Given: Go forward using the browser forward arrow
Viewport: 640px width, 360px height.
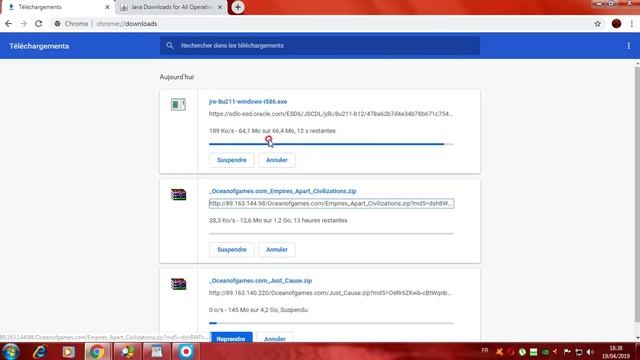Looking at the screenshot, I should [x=23, y=24].
